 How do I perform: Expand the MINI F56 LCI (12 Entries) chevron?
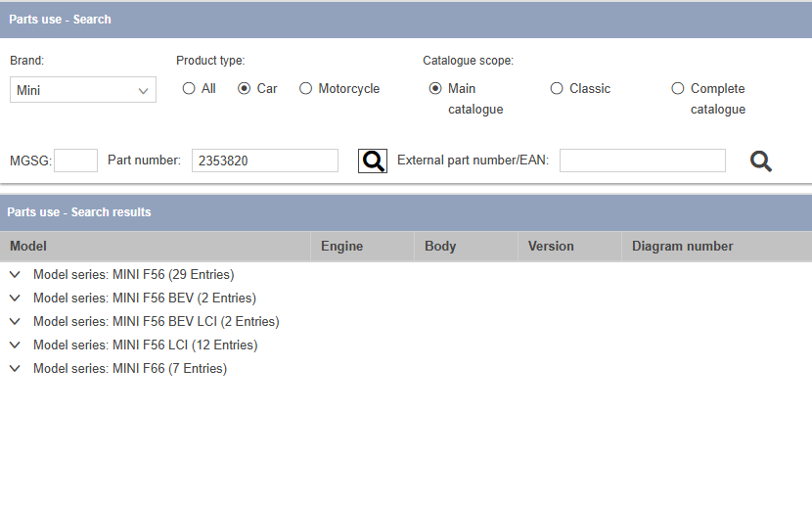point(15,345)
